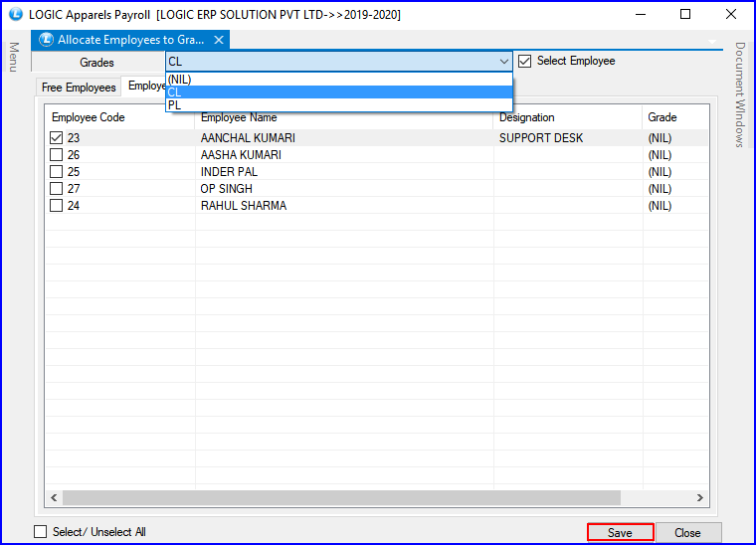Image resolution: width=756 pixels, height=545 pixels.
Task: Click the horizontal scrollbar thumb
Action: click(341, 498)
